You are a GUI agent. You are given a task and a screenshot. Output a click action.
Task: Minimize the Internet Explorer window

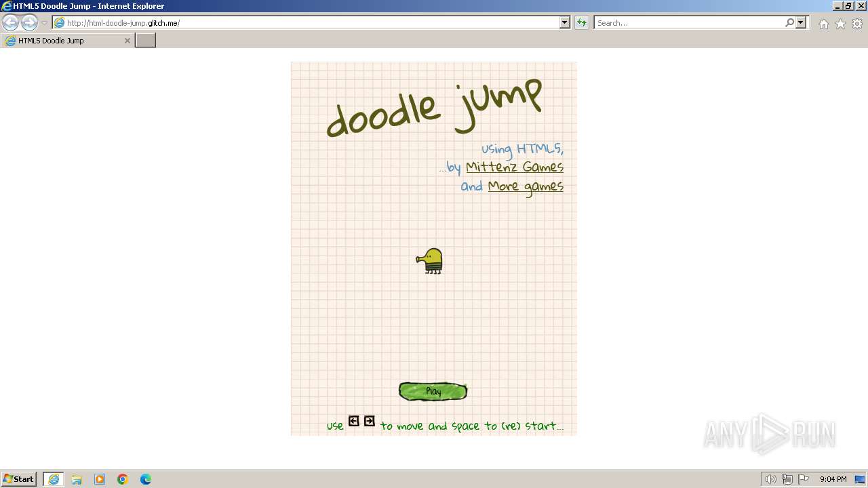point(837,6)
